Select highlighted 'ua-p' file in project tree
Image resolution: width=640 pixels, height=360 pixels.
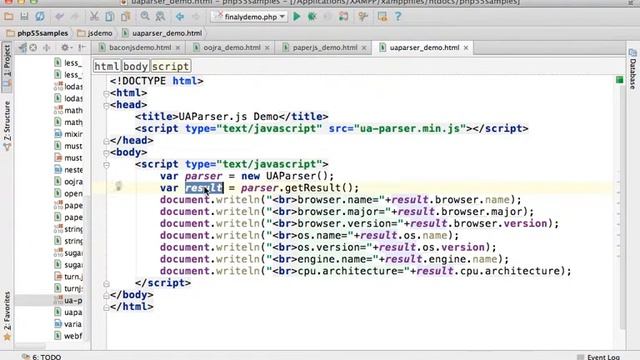click(x=69, y=300)
